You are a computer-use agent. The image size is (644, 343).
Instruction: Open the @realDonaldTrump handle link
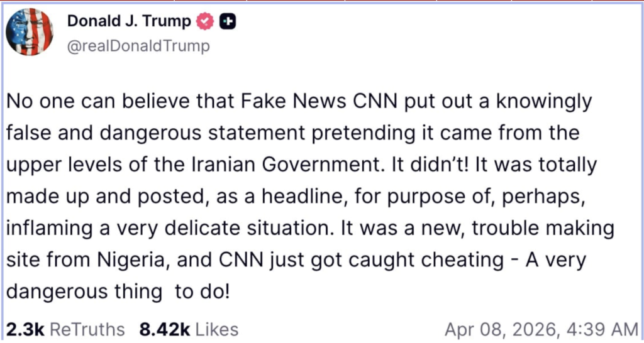138,46
